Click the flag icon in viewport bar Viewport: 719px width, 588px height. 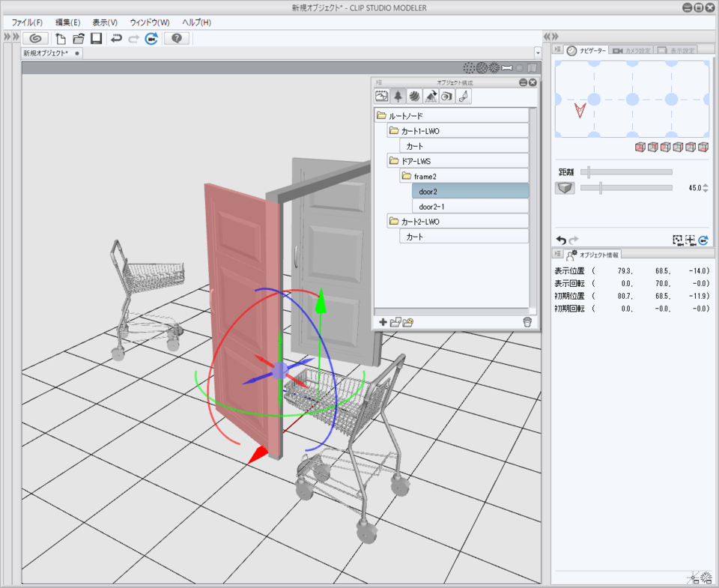click(x=532, y=68)
